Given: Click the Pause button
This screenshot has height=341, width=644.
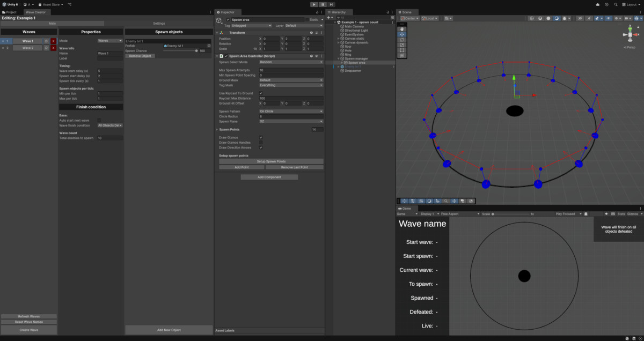Looking at the screenshot, I should click(x=323, y=4).
